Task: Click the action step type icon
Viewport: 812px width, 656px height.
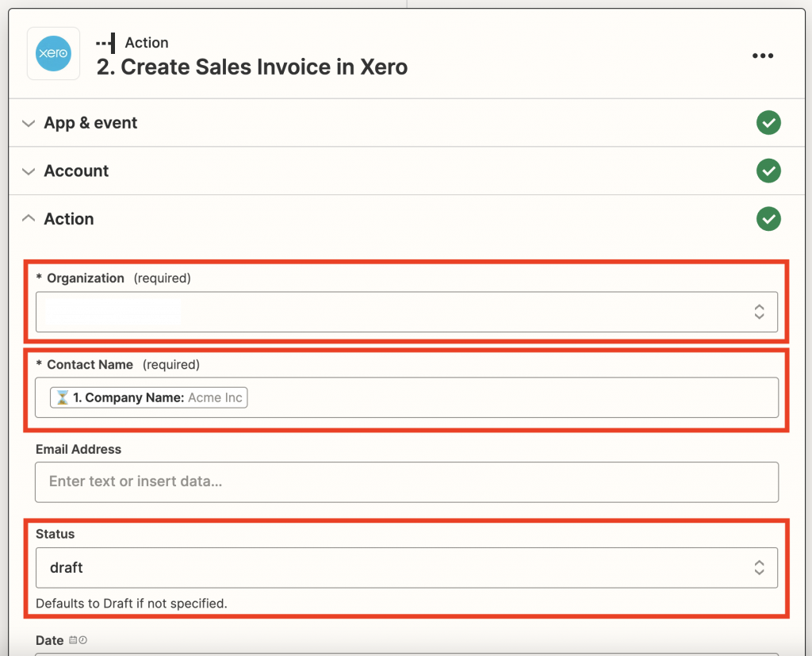Action: click(105, 43)
